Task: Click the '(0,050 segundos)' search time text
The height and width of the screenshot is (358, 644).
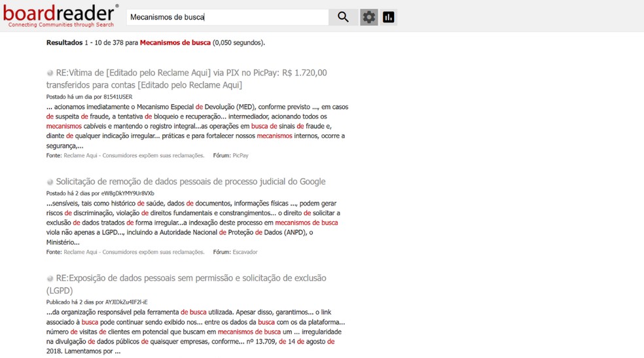Action: point(239,43)
